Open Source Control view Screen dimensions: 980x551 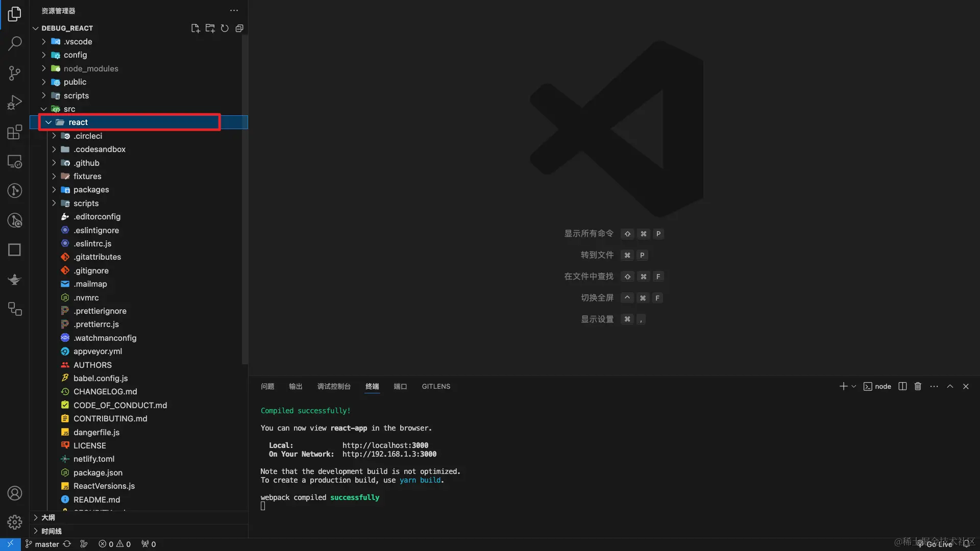pos(15,73)
